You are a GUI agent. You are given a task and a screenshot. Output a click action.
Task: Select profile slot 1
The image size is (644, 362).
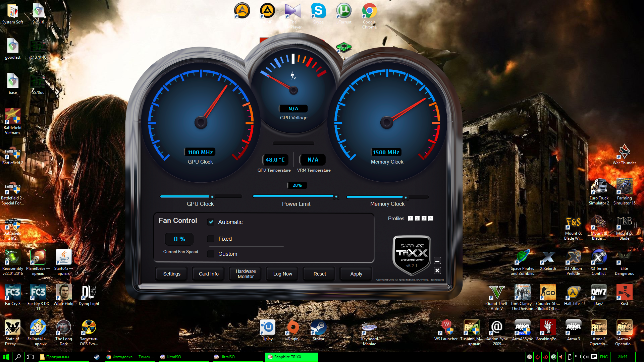pos(411,218)
